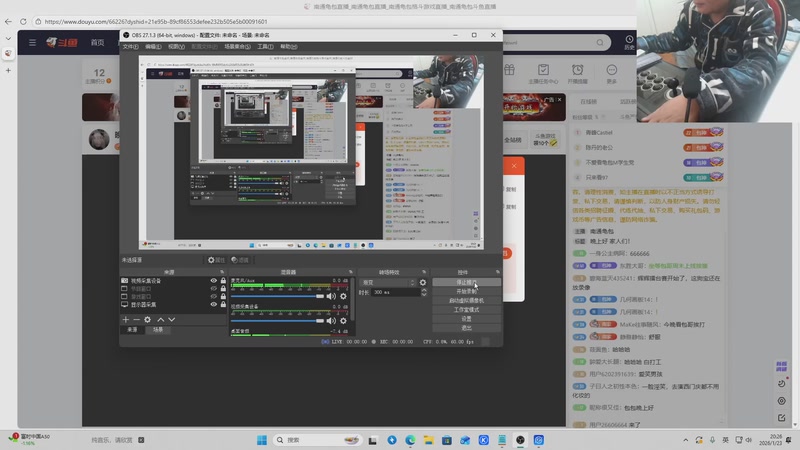This screenshot has height=450, width=800.
Task: Open the 帮助(H) menu in OBS
Action: tap(289, 46)
